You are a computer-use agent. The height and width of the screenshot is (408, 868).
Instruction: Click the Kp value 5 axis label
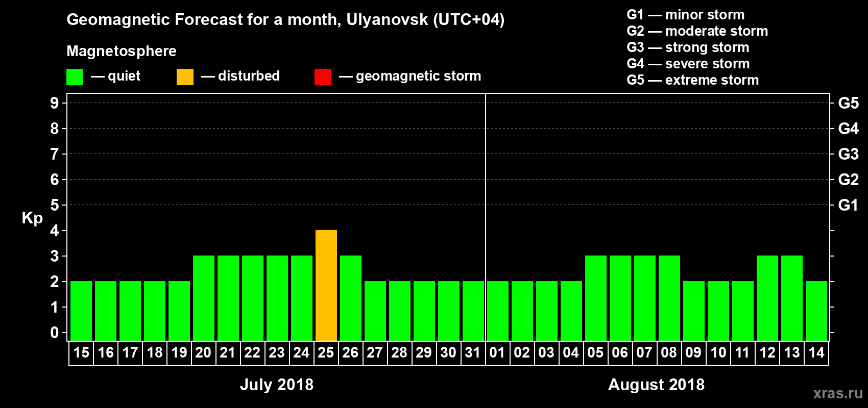55,205
